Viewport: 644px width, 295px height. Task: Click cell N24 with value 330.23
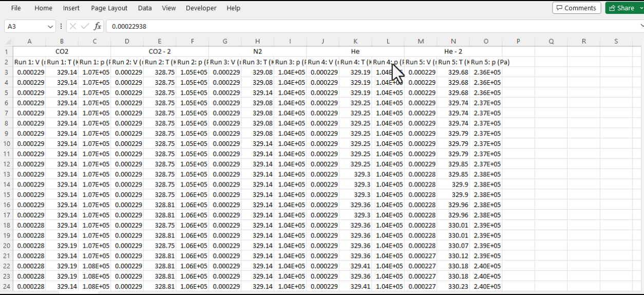point(453,286)
